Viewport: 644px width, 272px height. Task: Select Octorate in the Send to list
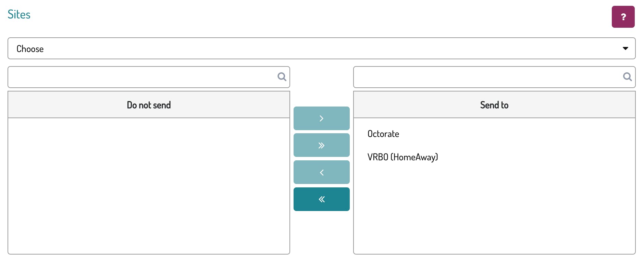[383, 134]
